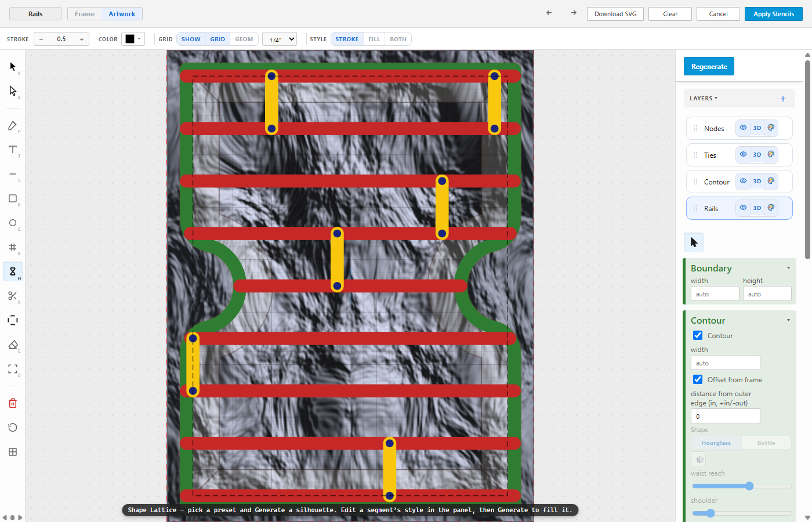Open Rails layer color palette
Screen dimensions: 812x522
pyautogui.click(x=771, y=208)
